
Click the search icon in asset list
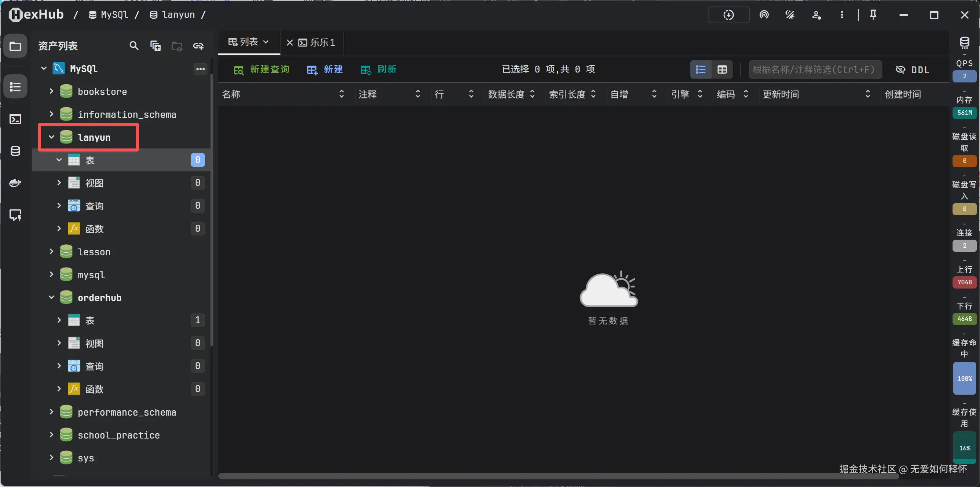[x=133, y=46]
